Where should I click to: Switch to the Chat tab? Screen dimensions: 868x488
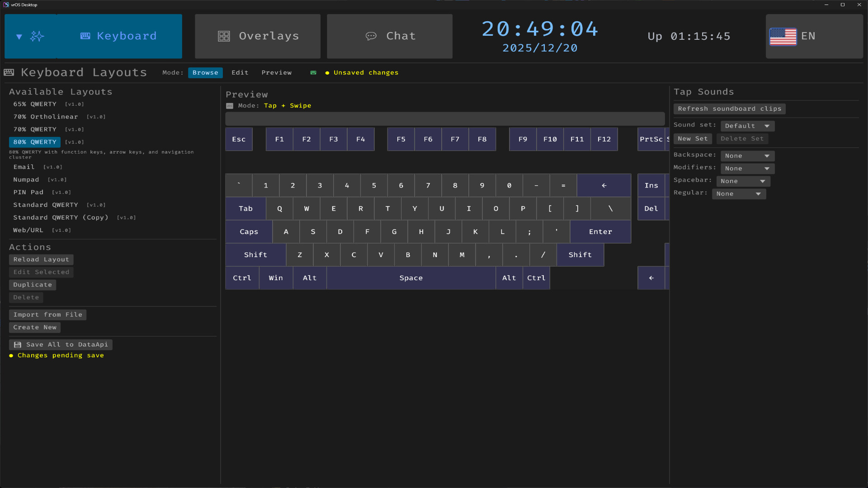[x=389, y=36]
